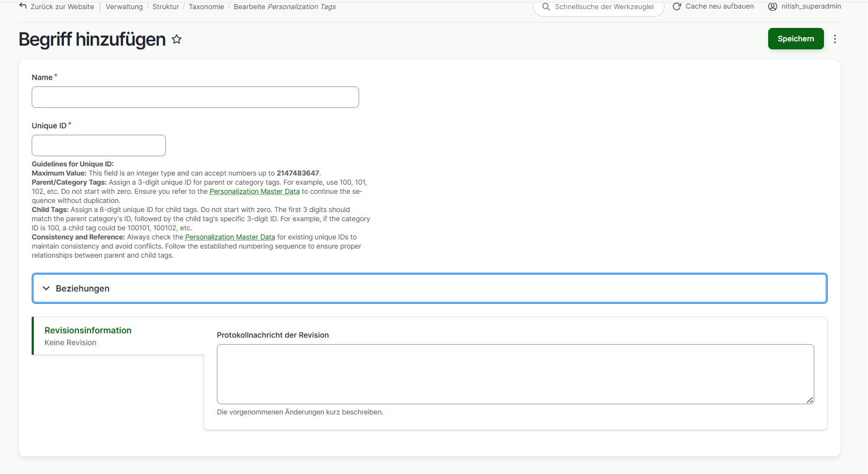868x474 pixels.
Task: Select the Revisionsinformation vertical tab
Action: coord(88,331)
